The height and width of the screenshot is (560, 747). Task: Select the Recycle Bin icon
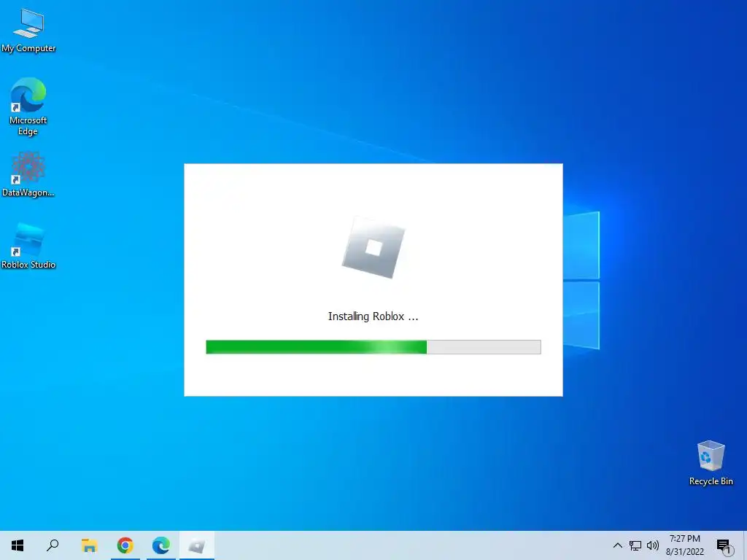tap(711, 463)
